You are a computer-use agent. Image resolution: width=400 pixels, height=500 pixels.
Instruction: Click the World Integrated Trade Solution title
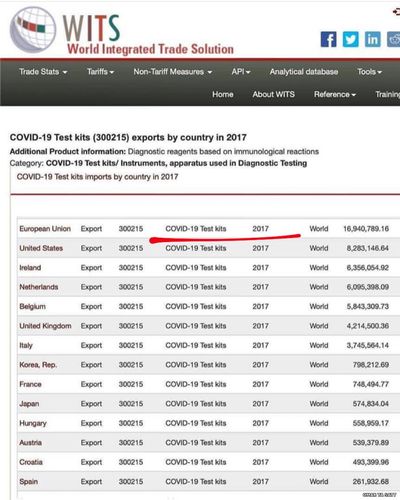coord(150,49)
